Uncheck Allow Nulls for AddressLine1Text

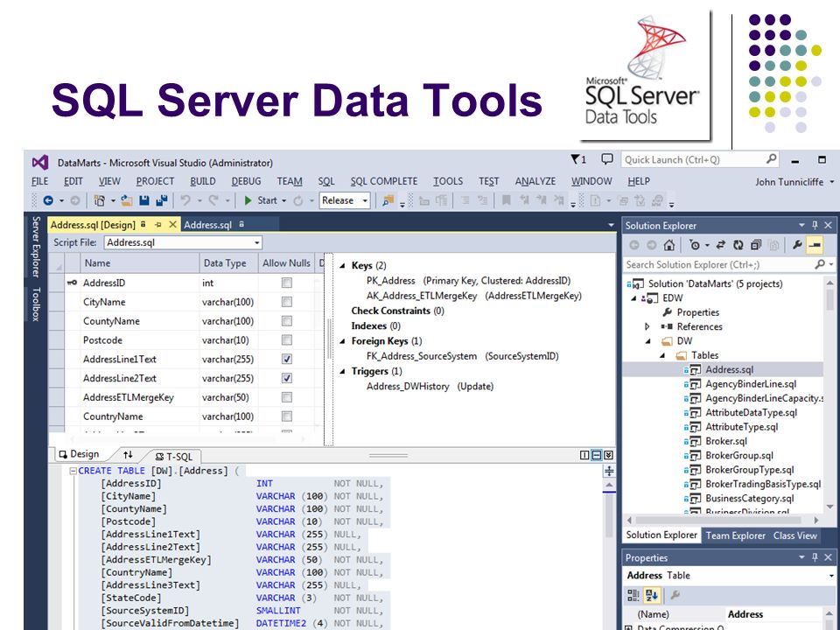[x=287, y=359]
